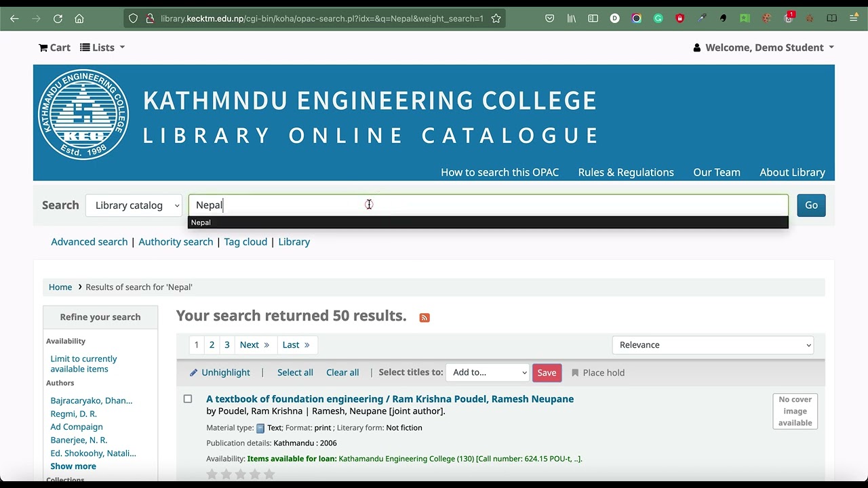The height and width of the screenshot is (488, 868).
Task: Open How to search this OPAC
Action: pyautogui.click(x=500, y=172)
